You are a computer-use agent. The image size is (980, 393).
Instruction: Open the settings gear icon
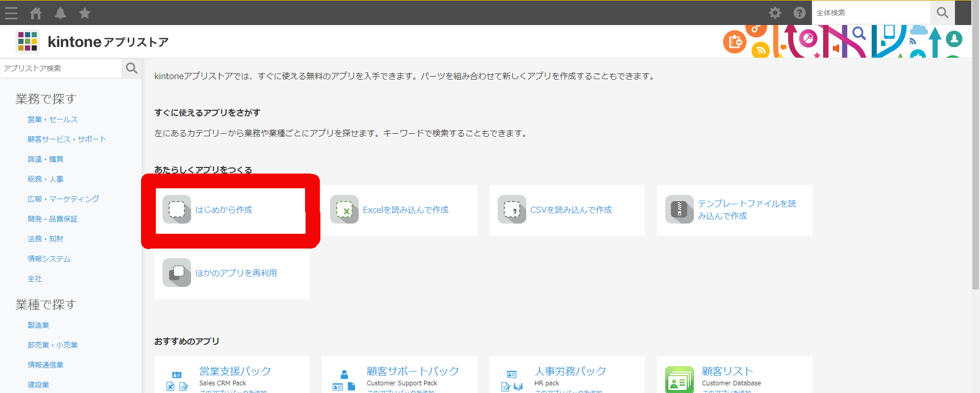pyautogui.click(x=775, y=13)
